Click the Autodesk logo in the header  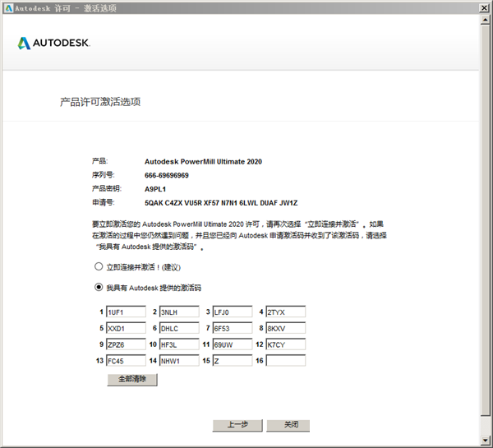53,43
